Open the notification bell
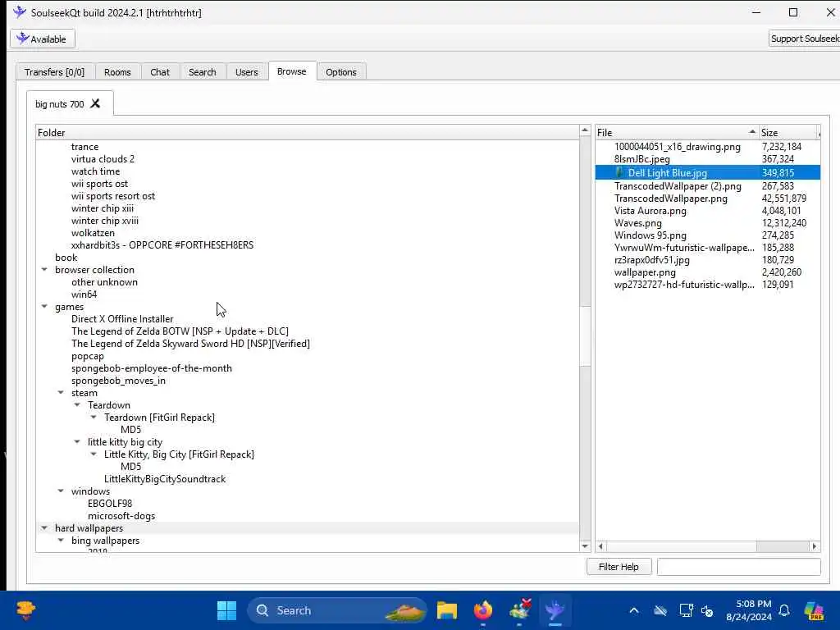This screenshot has width=840, height=630. pos(784,610)
